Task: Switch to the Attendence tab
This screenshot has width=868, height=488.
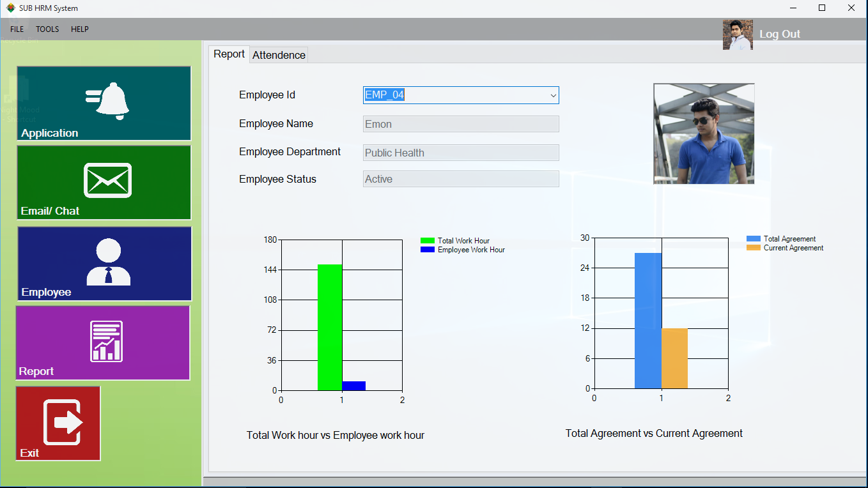Action: pos(279,55)
